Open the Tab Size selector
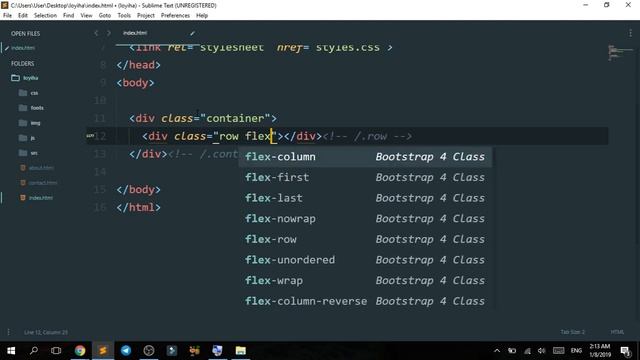Screen dimensions: 640x360 [x=573, y=332]
